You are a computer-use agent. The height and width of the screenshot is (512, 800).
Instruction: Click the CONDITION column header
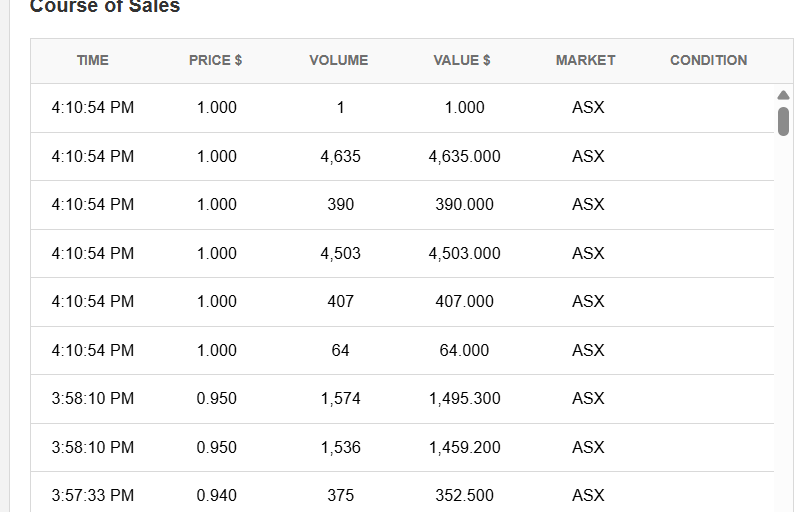pos(709,60)
